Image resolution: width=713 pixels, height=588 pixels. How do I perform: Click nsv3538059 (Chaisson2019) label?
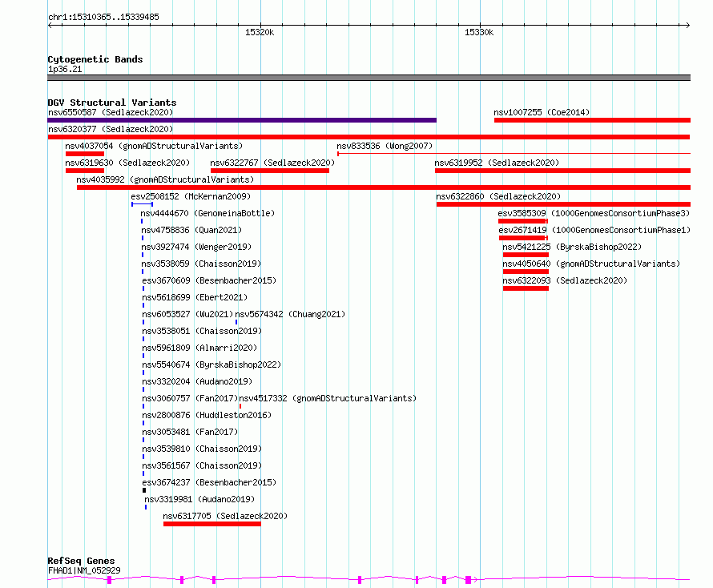(201, 264)
